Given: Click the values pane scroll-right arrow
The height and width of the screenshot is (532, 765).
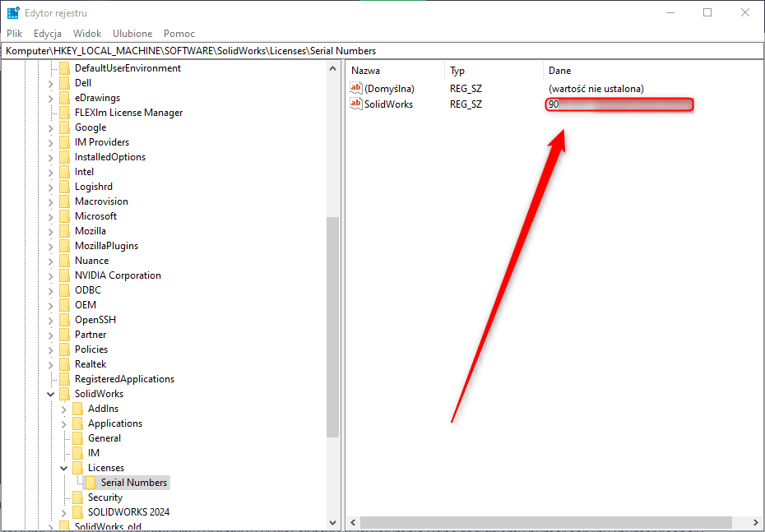Looking at the screenshot, I should (x=756, y=523).
